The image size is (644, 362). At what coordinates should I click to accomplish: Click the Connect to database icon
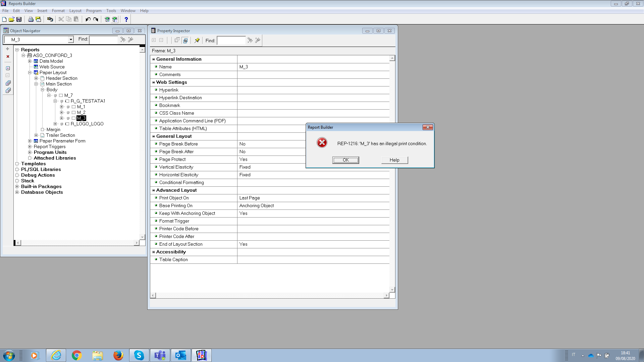[50, 19]
